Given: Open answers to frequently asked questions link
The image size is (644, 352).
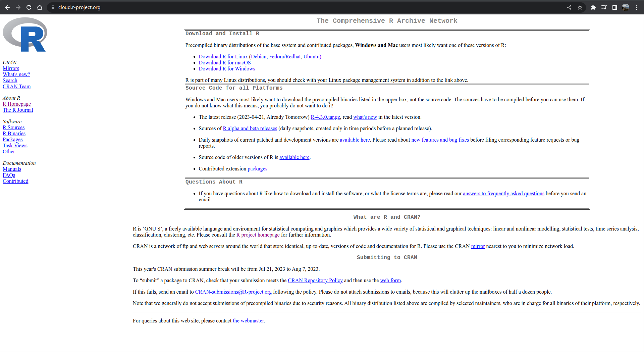Looking at the screenshot, I should (x=503, y=194).
